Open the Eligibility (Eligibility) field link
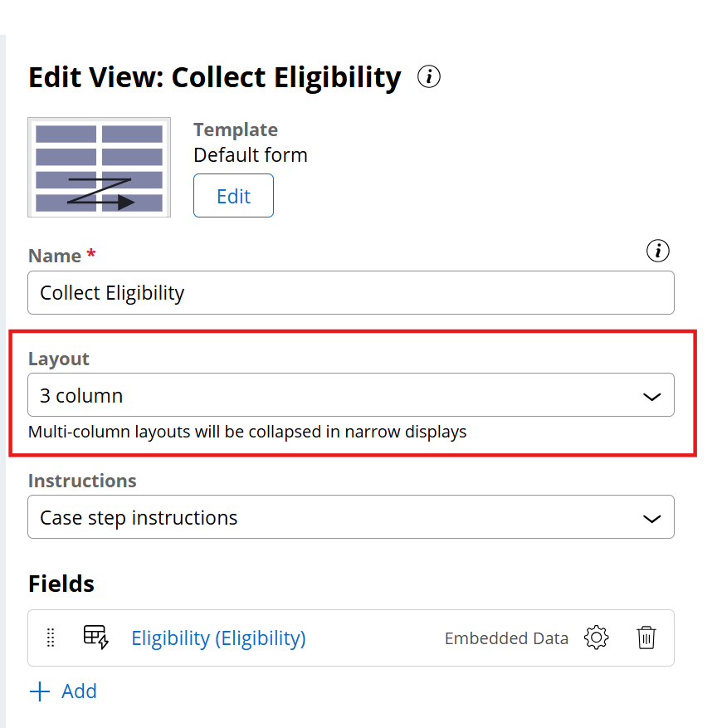This screenshot has height=728, width=717. point(218,638)
